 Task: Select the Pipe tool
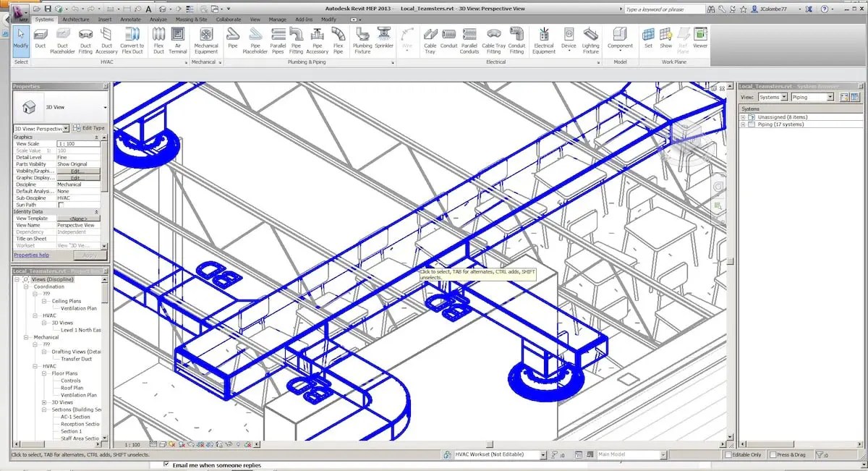pos(232,40)
